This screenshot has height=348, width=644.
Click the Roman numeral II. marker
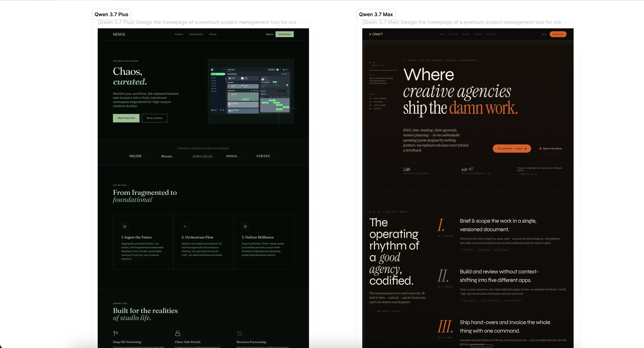pyautogui.click(x=443, y=276)
